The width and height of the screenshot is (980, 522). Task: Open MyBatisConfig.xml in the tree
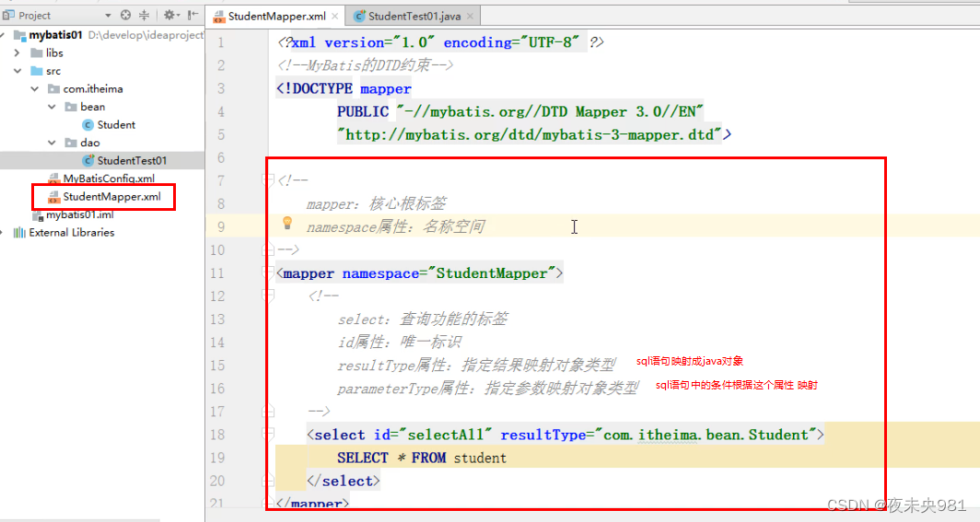pos(109,179)
